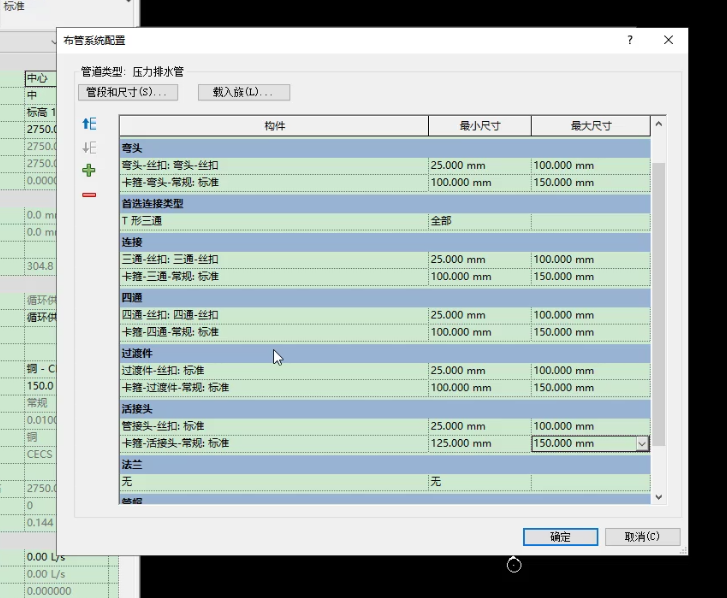
Task: Click the move row down icon
Action: point(89,147)
